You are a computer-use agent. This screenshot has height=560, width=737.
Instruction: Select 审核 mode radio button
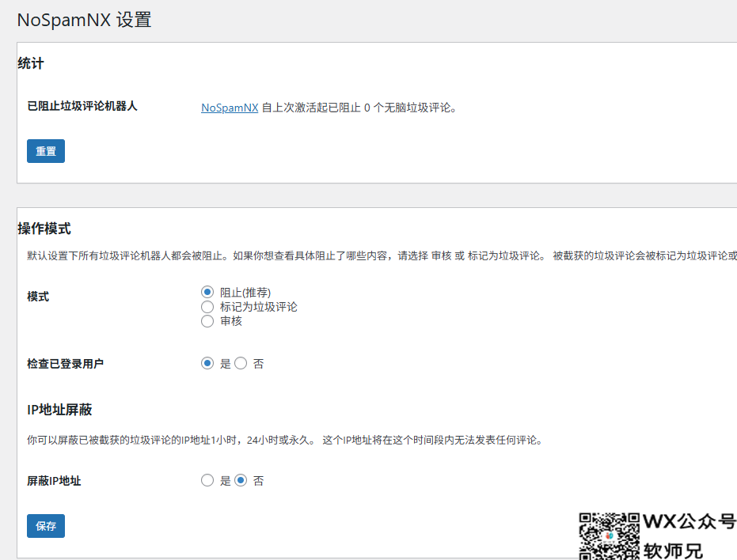pyautogui.click(x=207, y=321)
